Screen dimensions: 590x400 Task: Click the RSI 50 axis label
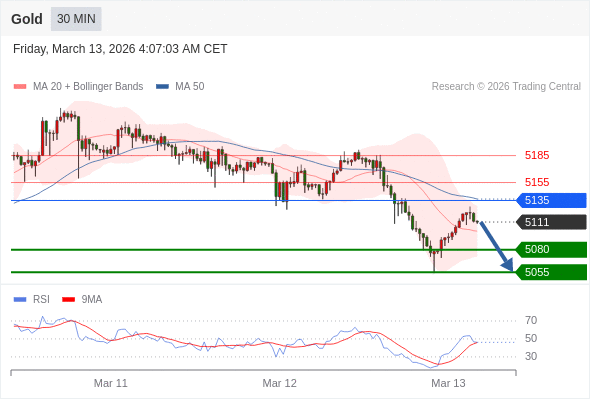pos(531,338)
